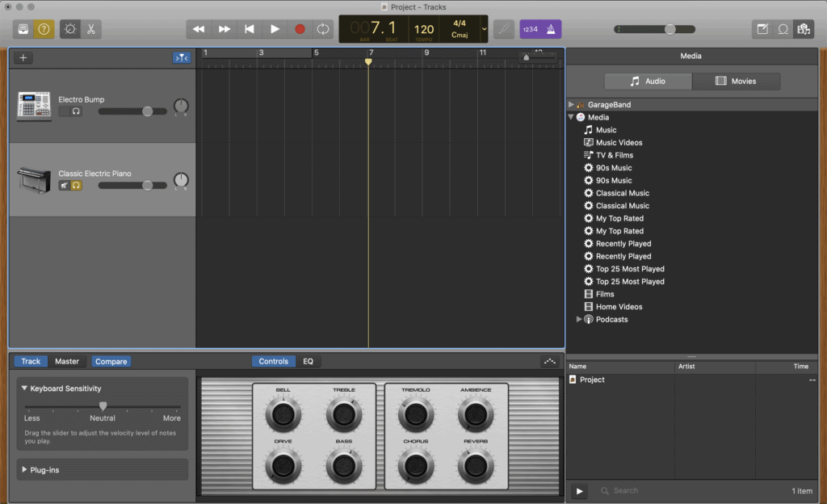Viewport: 827px width, 504px height.
Task: Select the Tuner fork icon
Action: tap(504, 29)
